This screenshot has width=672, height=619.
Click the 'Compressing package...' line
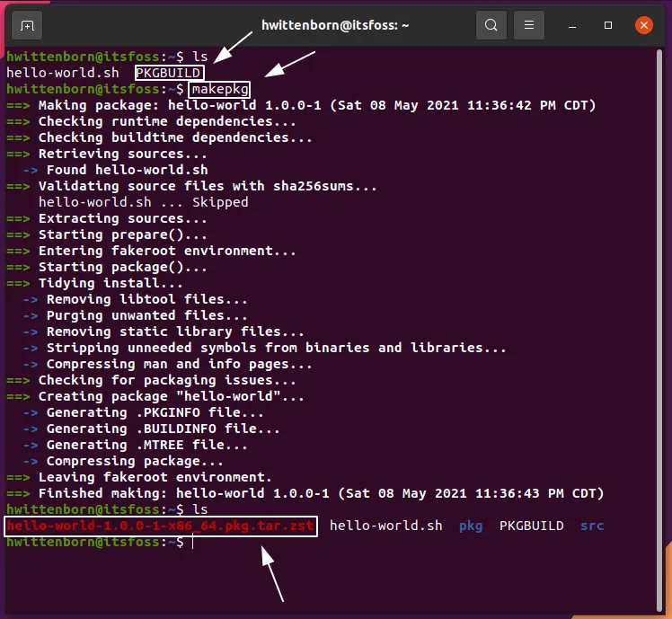click(x=135, y=461)
